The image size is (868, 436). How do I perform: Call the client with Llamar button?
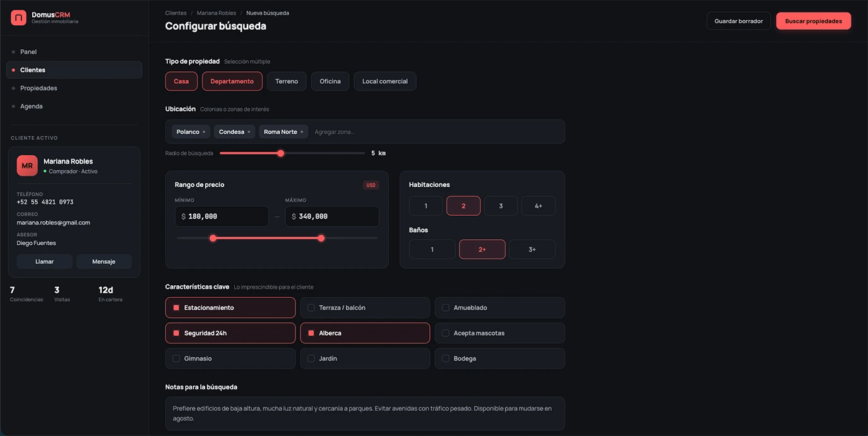click(45, 262)
